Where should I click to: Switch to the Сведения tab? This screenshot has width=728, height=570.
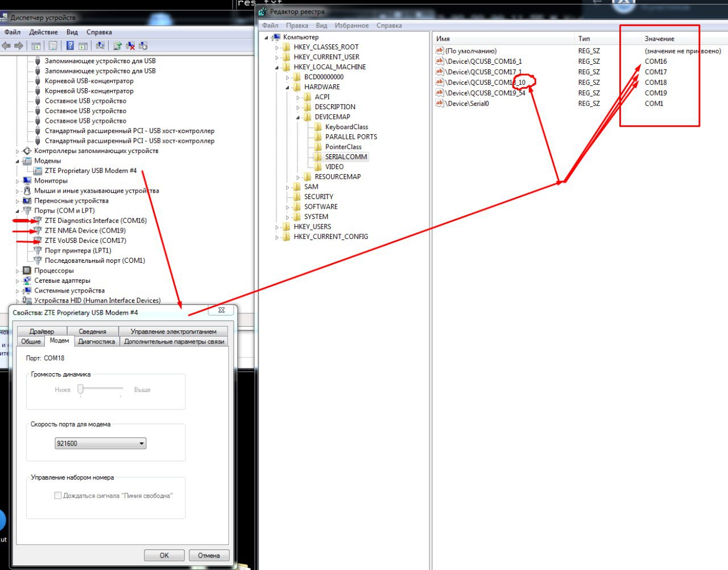(93, 332)
